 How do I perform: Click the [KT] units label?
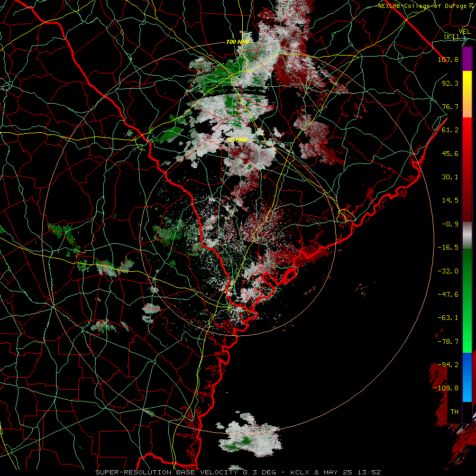tap(452, 37)
